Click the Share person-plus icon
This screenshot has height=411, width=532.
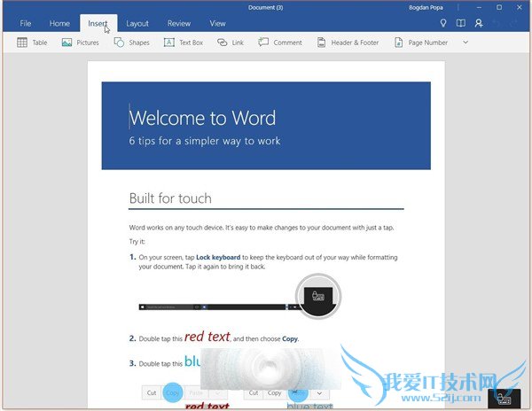pyautogui.click(x=479, y=23)
